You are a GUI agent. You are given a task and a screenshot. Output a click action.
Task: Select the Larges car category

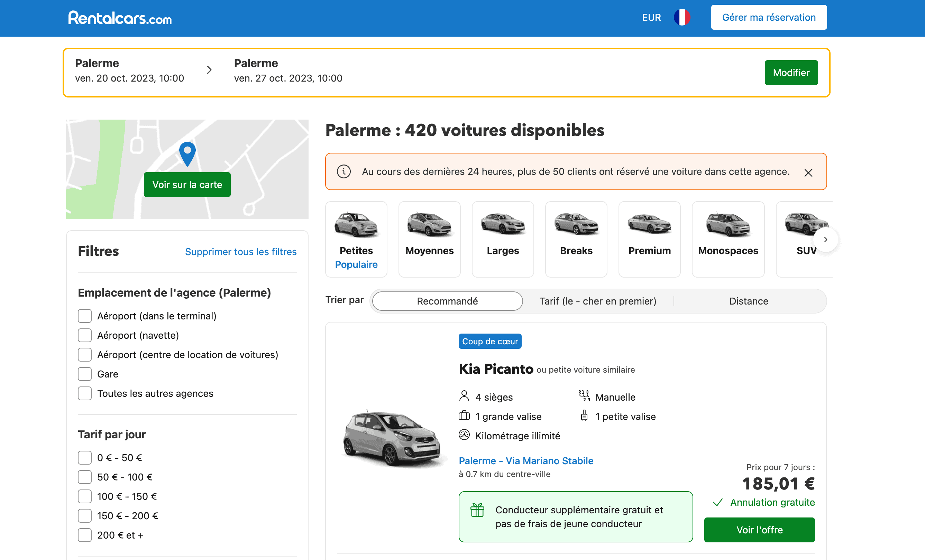click(503, 239)
